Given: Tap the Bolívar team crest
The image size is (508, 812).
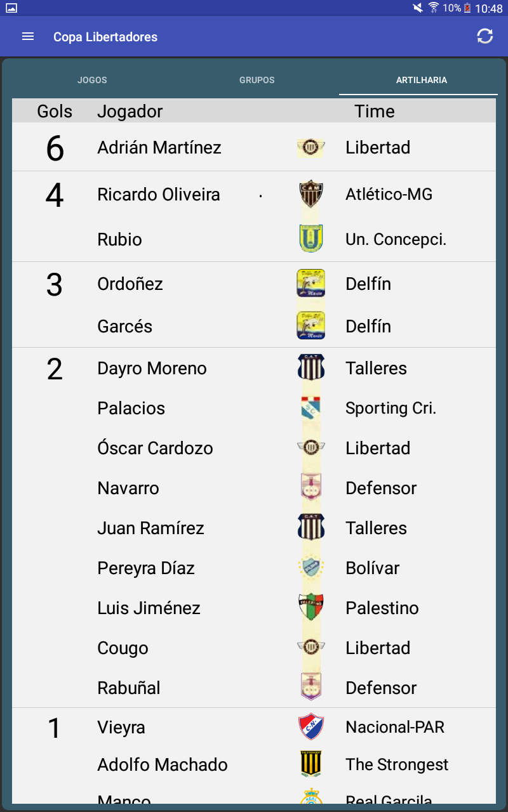Looking at the screenshot, I should coord(311,568).
